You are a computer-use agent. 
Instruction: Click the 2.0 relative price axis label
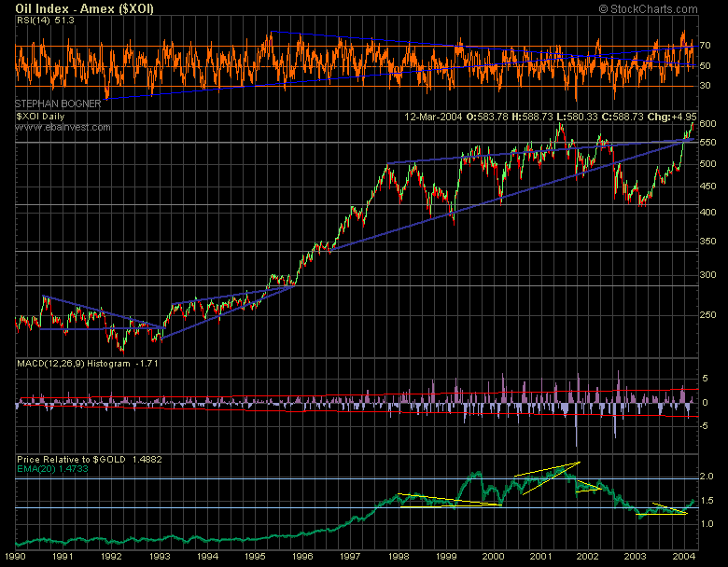pos(707,477)
